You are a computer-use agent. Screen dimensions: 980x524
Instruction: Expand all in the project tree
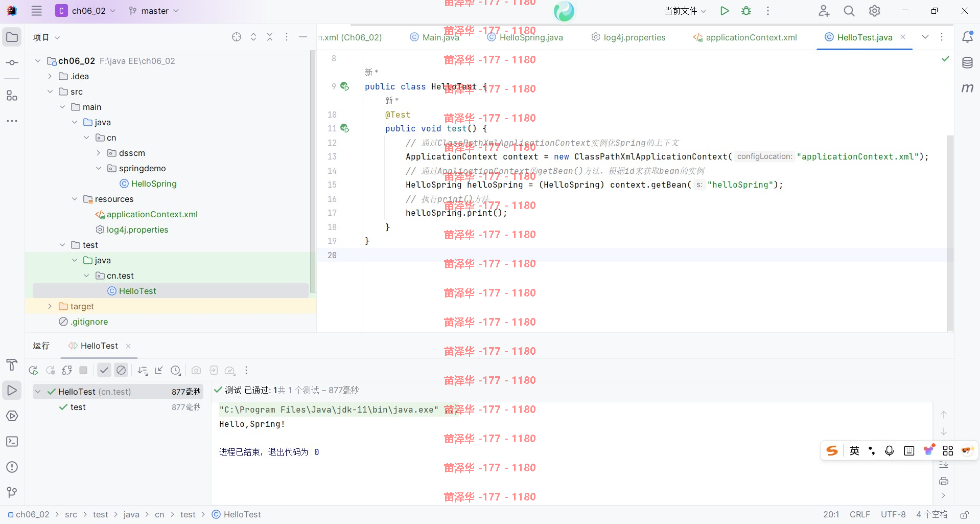click(x=253, y=37)
